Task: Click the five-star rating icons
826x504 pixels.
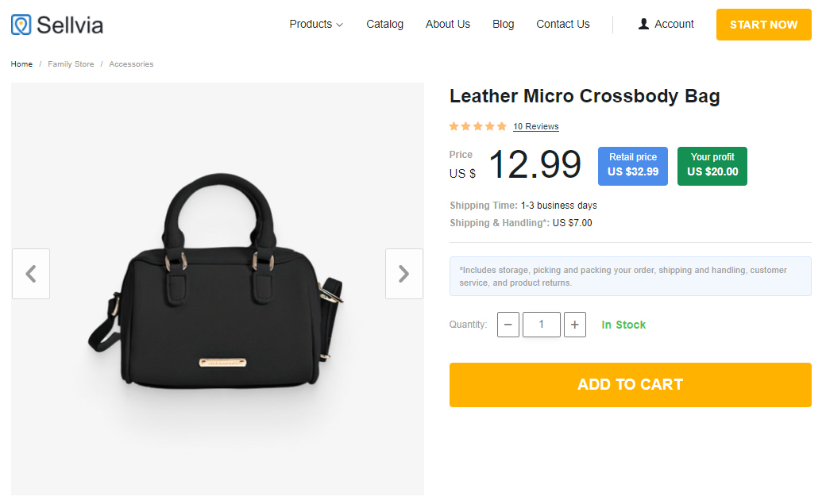Action: (477, 126)
